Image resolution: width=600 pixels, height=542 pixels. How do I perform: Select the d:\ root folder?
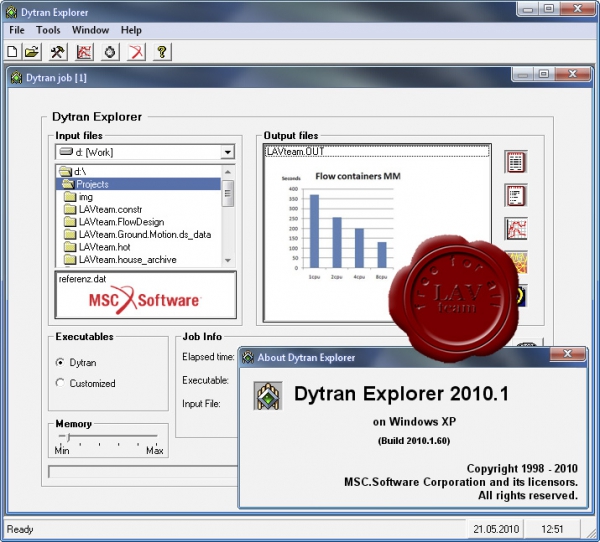click(138, 171)
